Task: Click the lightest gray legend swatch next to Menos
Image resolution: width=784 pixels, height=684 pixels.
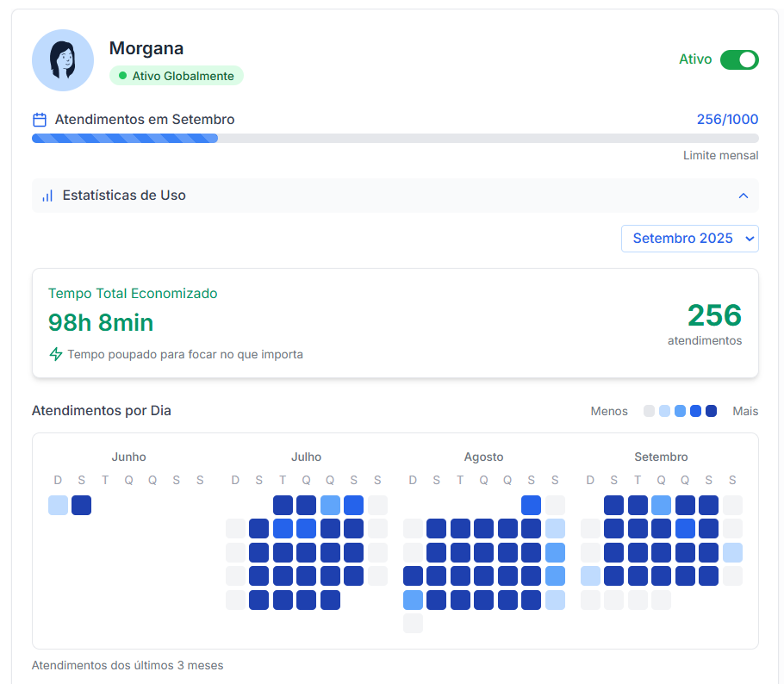Action: point(650,411)
